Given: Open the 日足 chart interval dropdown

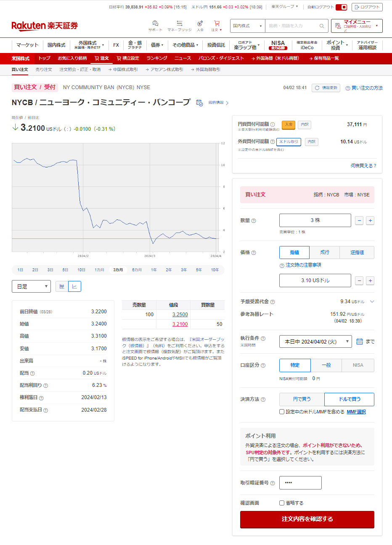Looking at the screenshot, I should click(x=31, y=286).
